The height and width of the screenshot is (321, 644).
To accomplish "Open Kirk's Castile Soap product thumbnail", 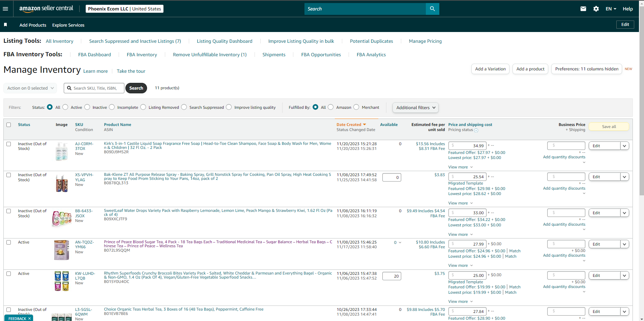I will (x=62, y=152).
